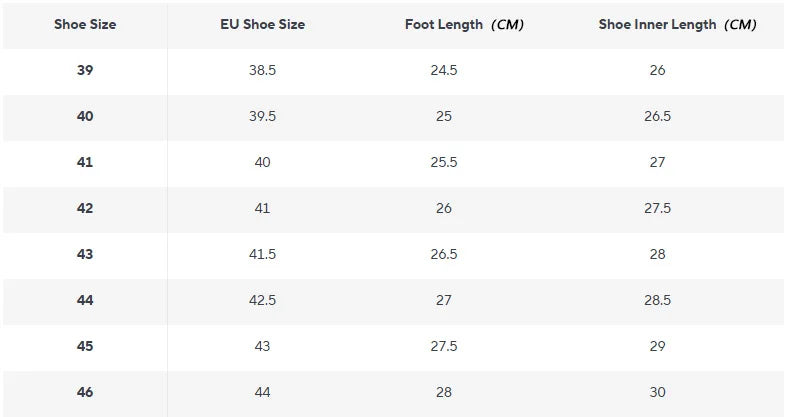The width and height of the screenshot is (790, 417).
Task: Click the Shoe Inner Length (CM) header
Action: pyautogui.click(x=677, y=25)
